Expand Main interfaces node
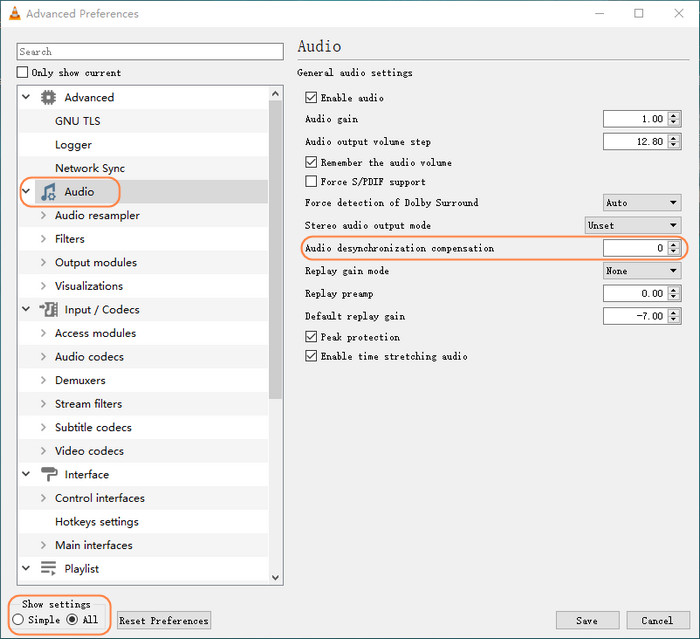This screenshot has width=700, height=639. coord(43,545)
